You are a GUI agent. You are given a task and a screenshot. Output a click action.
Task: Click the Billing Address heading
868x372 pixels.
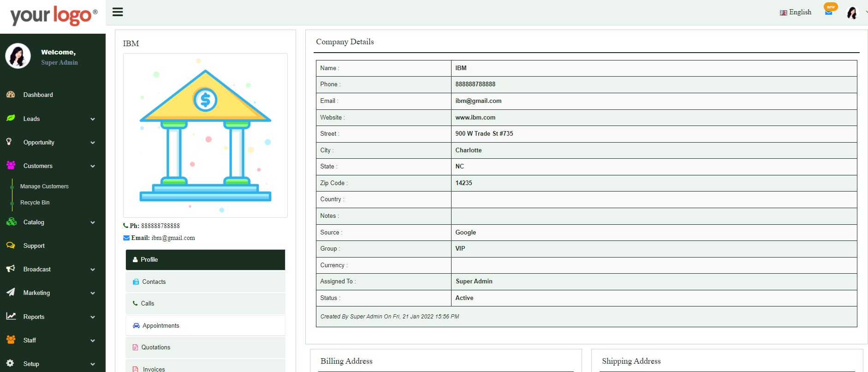[346, 361]
